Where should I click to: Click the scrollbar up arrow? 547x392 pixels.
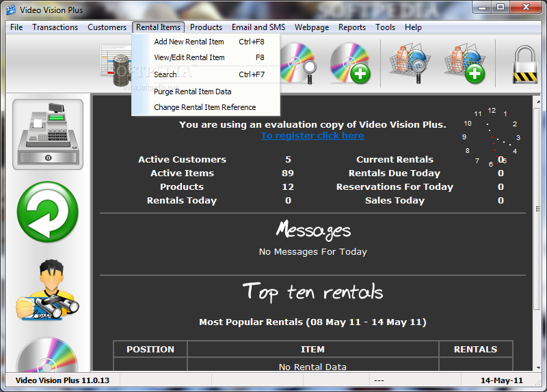(x=537, y=101)
